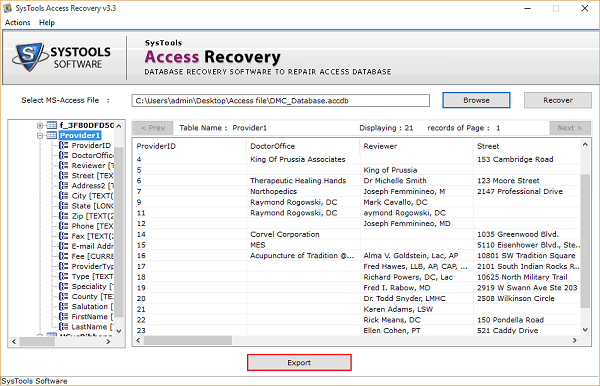This screenshot has width=600, height=386.
Task: Click the Recover button
Action: click(x=558, y=100)
